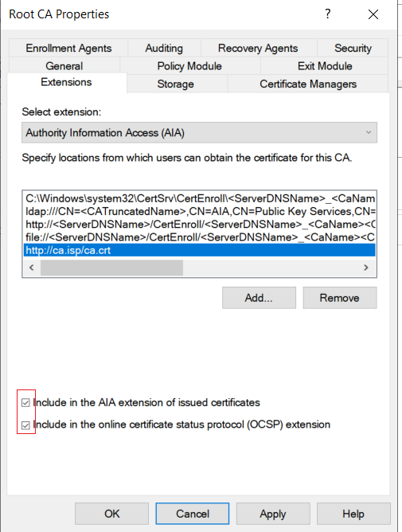Switch to the Security tab
The width and height of the screenshot is (402, 532).
[353, 48]
